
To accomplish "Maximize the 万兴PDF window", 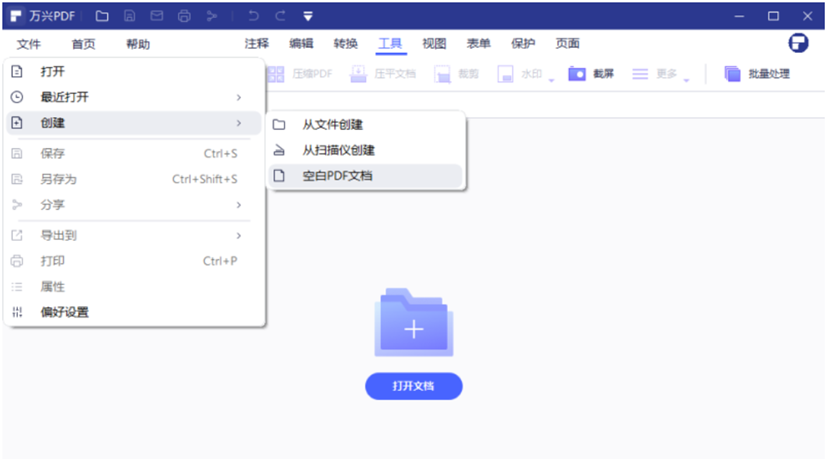I will coord(773,16).
